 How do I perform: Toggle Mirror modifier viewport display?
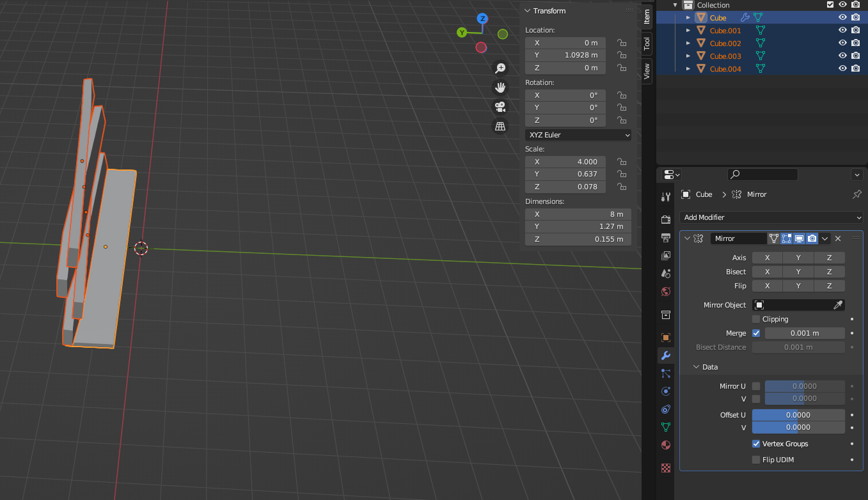coord(799,238)
